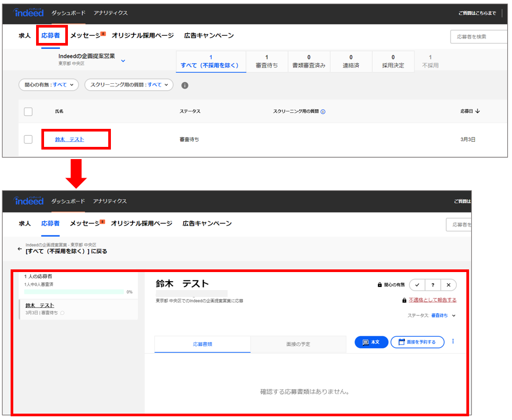Click 審査待ち status text in applicant row
Image resolution: width=512 pixels, height=420 pixels.
click(x=189, y=139)
